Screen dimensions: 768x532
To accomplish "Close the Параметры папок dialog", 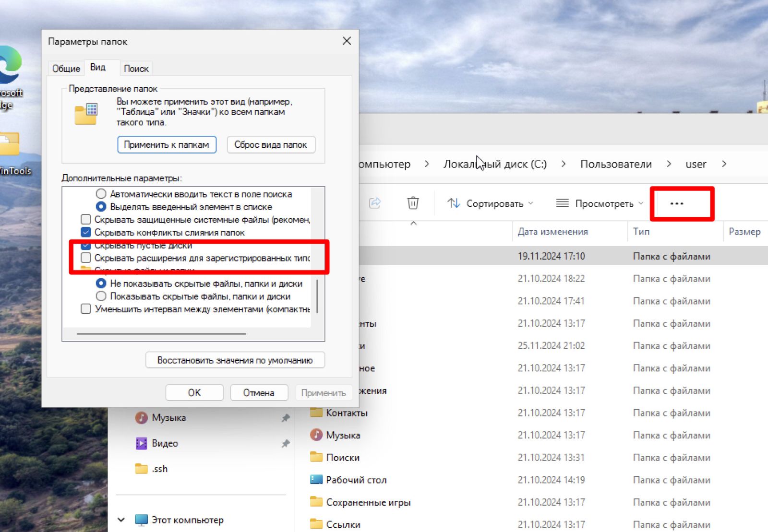I will (x=347, y=41).
